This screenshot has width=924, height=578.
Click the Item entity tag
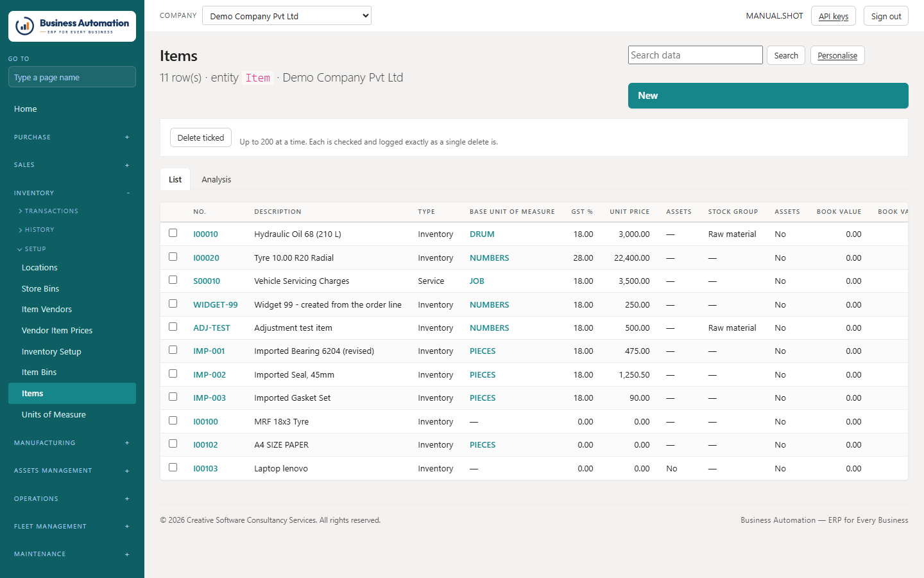[258, 78]
